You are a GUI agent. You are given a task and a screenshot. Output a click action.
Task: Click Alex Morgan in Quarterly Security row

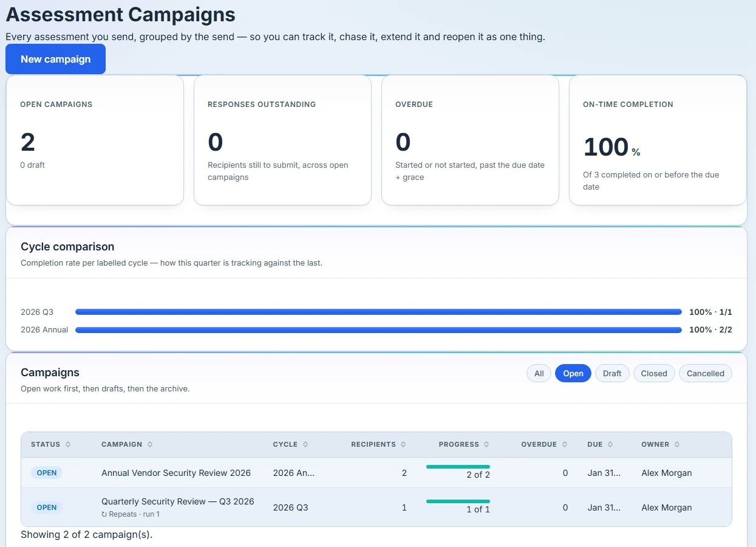point(667,507)
